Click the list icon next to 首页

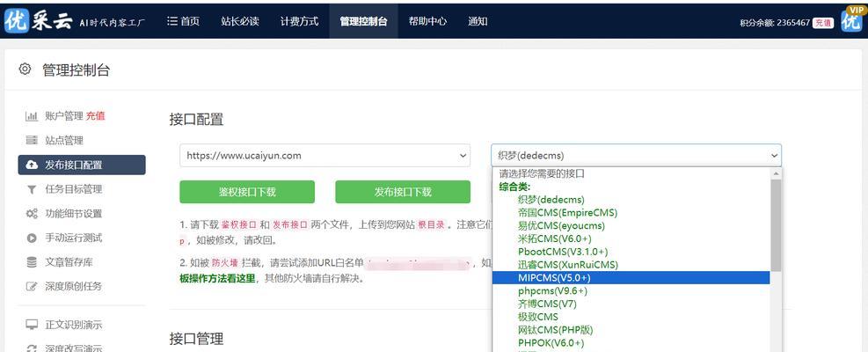(x=172, y=21)
